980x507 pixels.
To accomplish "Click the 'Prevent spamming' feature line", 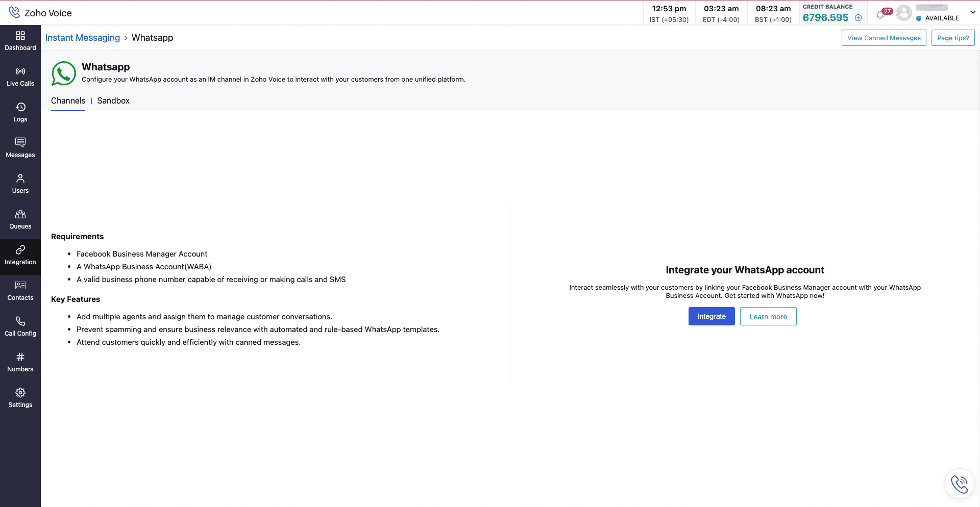I will 258,329.
